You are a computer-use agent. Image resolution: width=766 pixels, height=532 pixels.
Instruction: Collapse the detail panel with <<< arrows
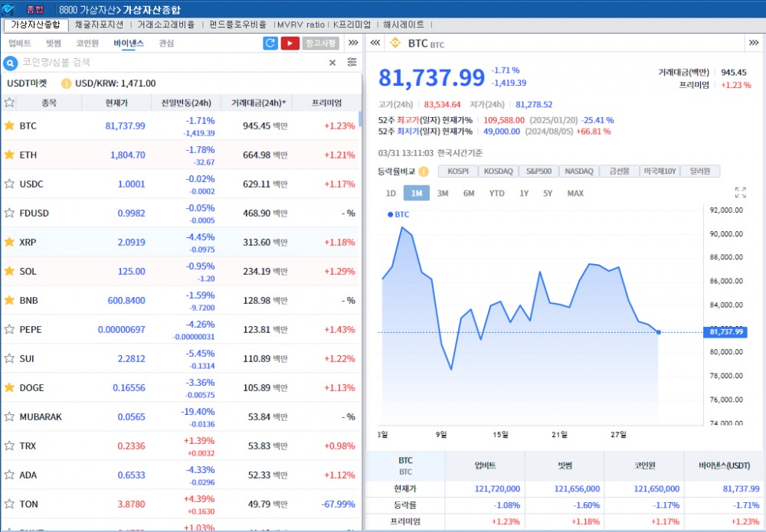pos(375,44)
